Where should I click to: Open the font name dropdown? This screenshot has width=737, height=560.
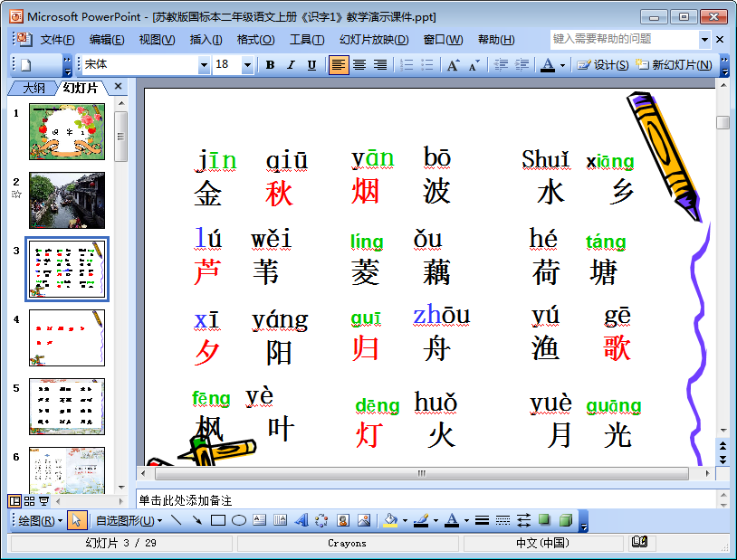(204, 65)
